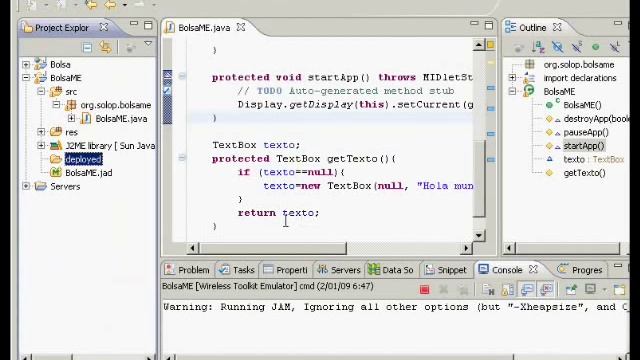The image size is (640, 360).
Task: Toggle Scroll Lock in Console toolbar
Action: 508,289
